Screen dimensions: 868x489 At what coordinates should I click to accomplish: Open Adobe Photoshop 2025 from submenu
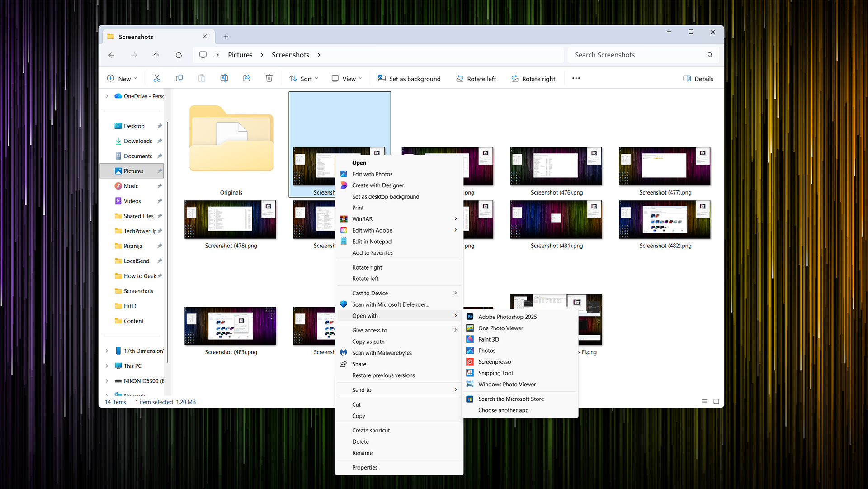tap(520, 317)
